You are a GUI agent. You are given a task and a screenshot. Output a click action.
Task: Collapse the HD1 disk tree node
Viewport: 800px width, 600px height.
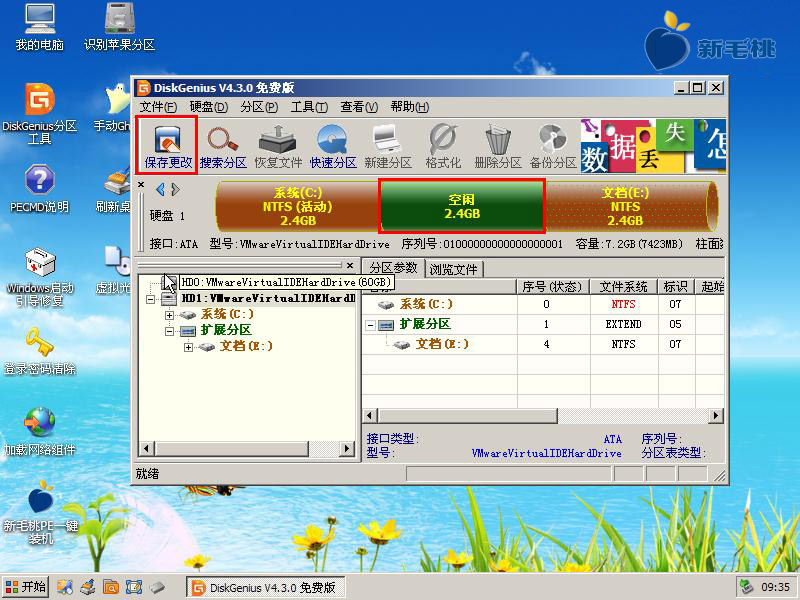(151, 299)
